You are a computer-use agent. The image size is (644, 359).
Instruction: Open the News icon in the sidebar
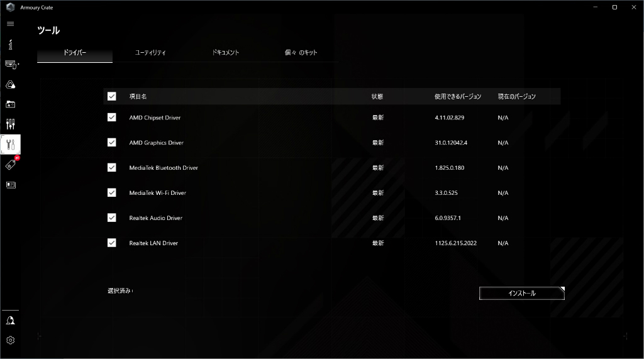click(11, 185)
